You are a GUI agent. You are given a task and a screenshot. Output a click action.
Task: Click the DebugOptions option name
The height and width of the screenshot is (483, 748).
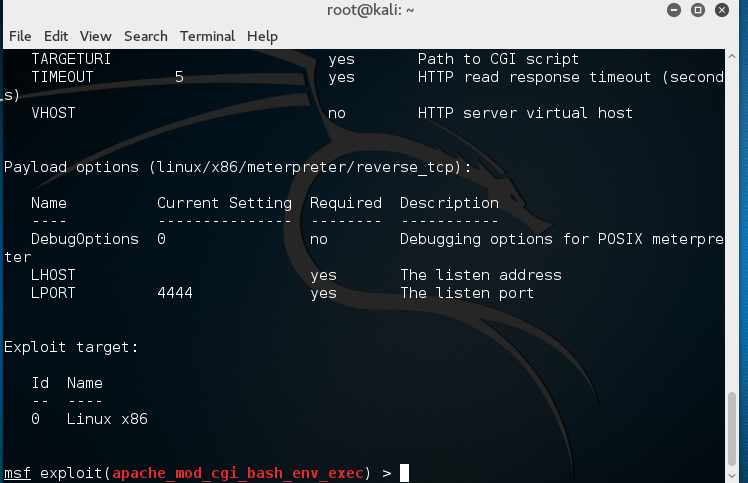click(85, 239)
